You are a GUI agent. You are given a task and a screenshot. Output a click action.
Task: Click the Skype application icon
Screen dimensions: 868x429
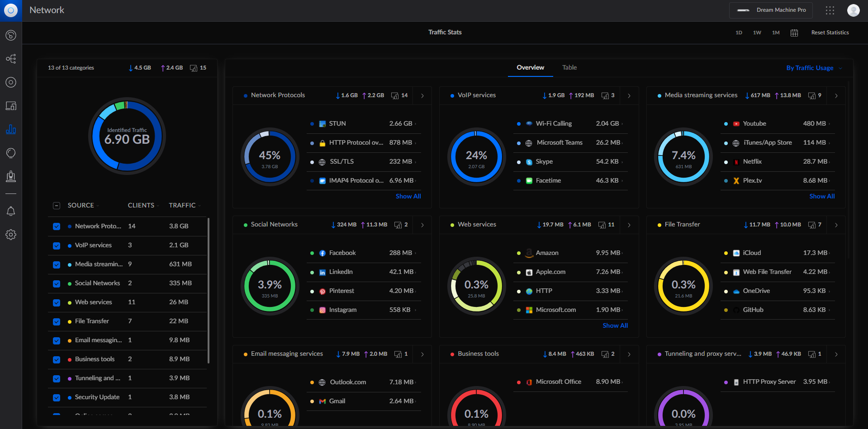(x=529, y=162)
